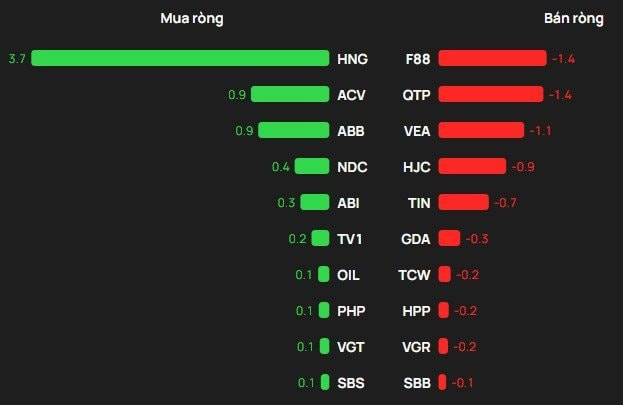The width and height of the screenshot is (623, 405).
Task: Select the PHP ticker symbol
Action: click(x=351, y=310)
